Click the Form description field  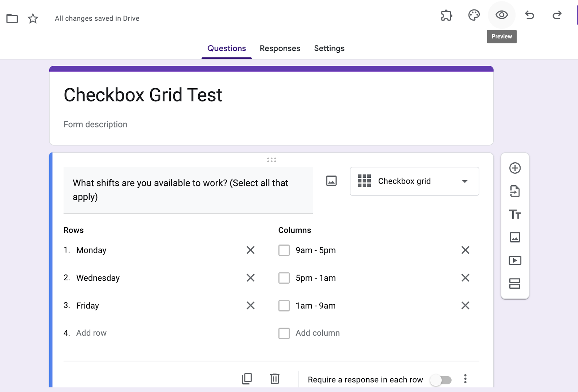tap(95, 124)
